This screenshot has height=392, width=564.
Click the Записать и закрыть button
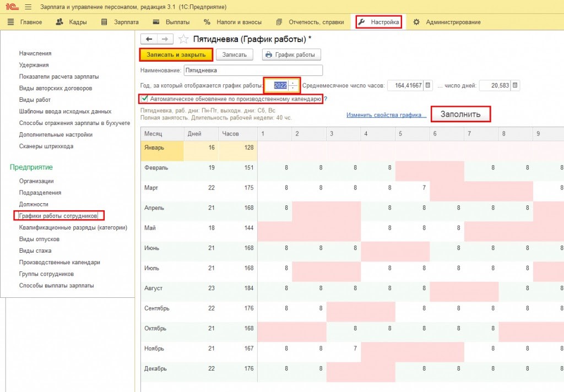pyautogui.click(x=176, y=55)
